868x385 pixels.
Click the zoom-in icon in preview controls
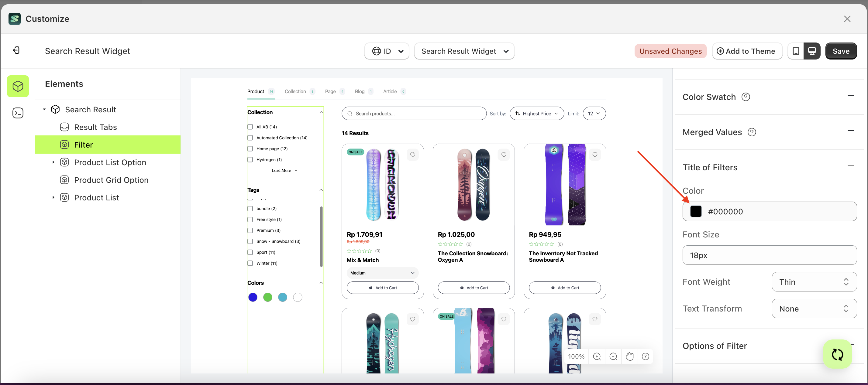click(x=597, y=356)
